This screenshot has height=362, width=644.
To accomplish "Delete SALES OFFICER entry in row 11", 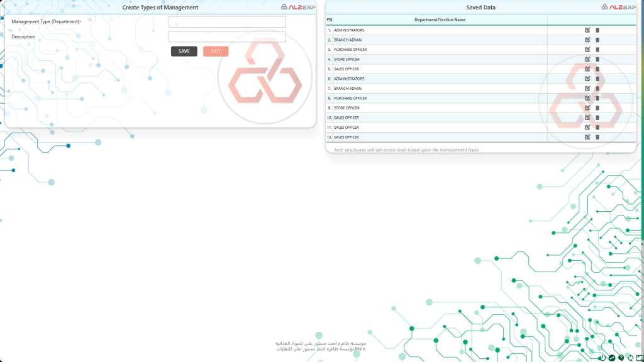I will click(597, 127).
